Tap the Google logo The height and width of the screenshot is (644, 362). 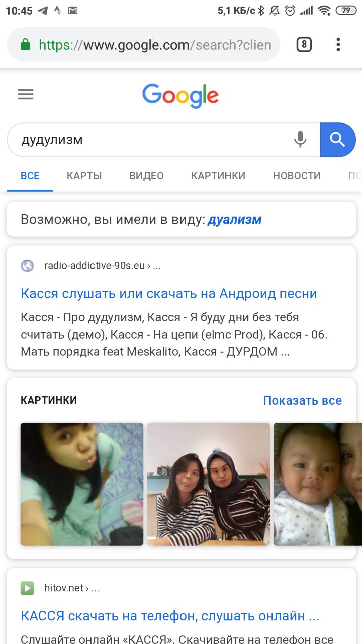coord(180,96)
